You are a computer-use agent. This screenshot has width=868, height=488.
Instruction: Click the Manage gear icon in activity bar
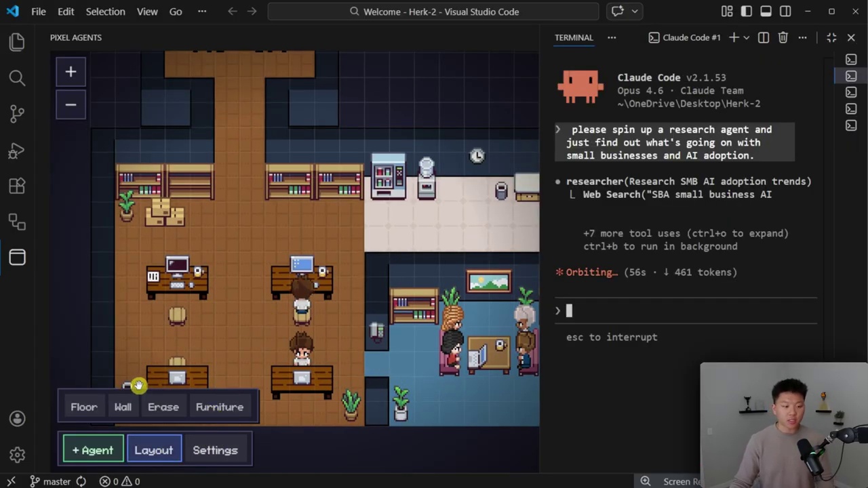17,455
